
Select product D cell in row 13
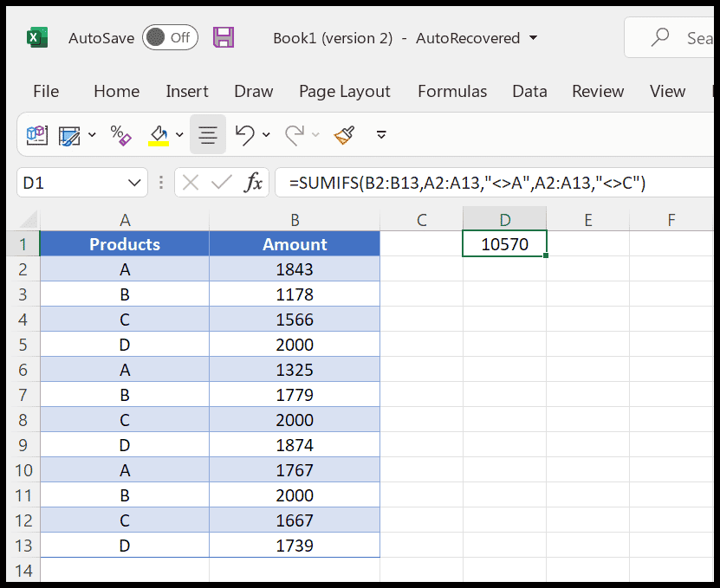point(125,546)
